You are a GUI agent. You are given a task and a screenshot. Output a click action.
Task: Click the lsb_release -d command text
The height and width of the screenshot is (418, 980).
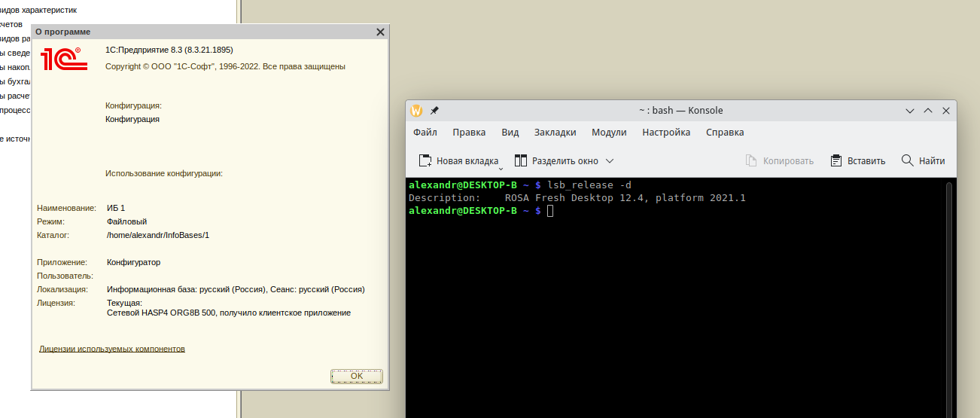pyautogui.click(x=589, y=185)
